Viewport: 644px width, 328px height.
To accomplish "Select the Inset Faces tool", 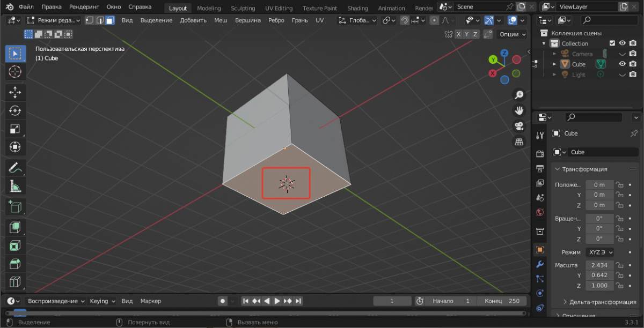I will click(15, 246).
